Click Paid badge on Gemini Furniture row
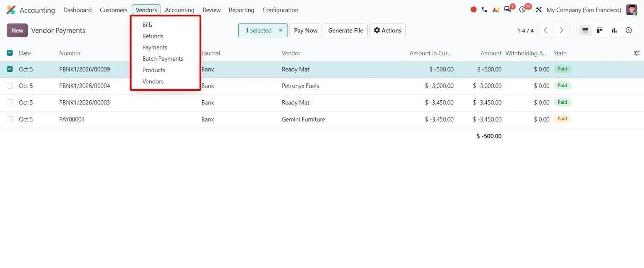 562,119
